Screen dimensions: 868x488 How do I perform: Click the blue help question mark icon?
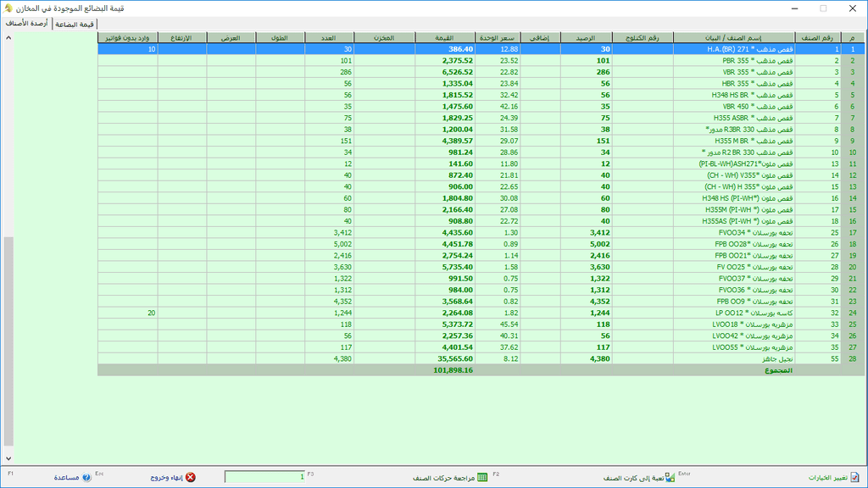[86, 477]
